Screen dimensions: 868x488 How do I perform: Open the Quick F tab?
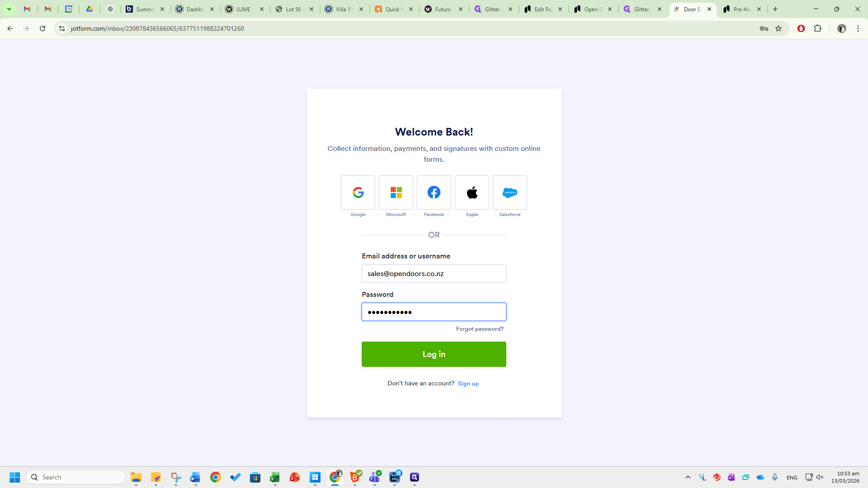coord(394,9)
